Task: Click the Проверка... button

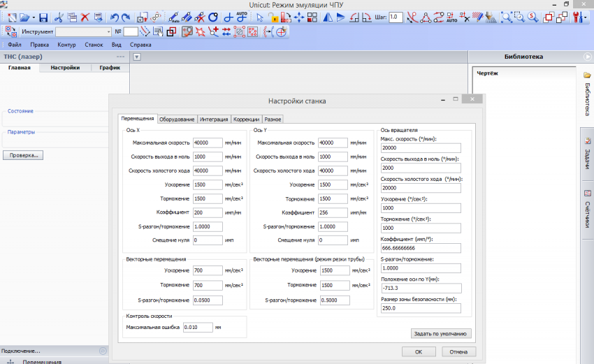Action: pyautogui.click(x=23, y=155)
